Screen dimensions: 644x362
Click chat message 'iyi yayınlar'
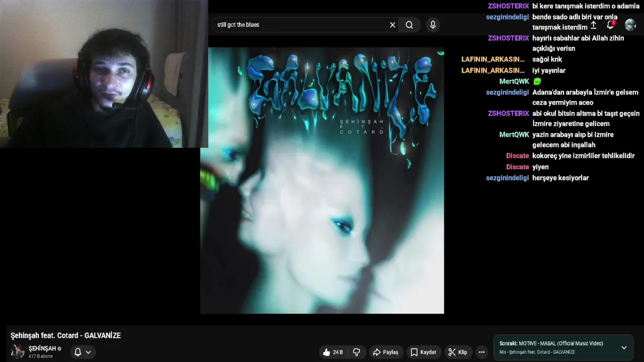coord(549,71)
